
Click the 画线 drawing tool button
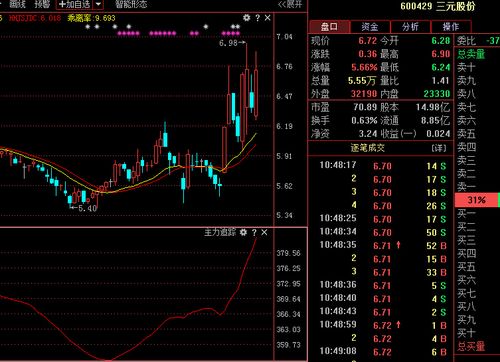[x=17, y=4]
